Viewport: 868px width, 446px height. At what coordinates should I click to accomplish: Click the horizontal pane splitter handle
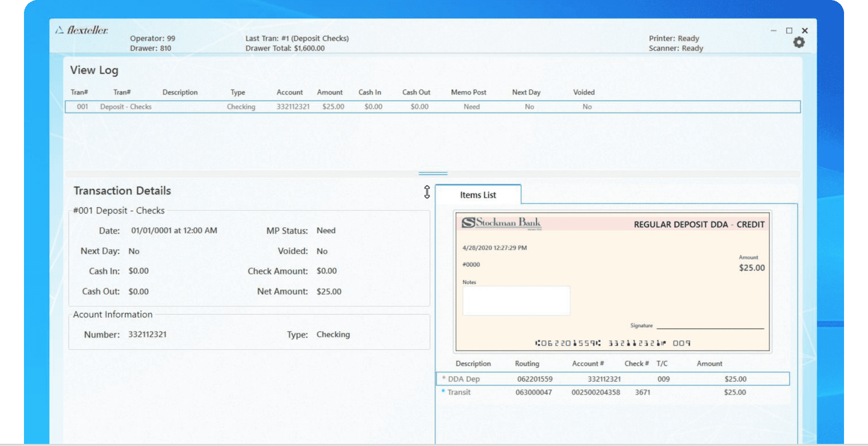[433, 173]
